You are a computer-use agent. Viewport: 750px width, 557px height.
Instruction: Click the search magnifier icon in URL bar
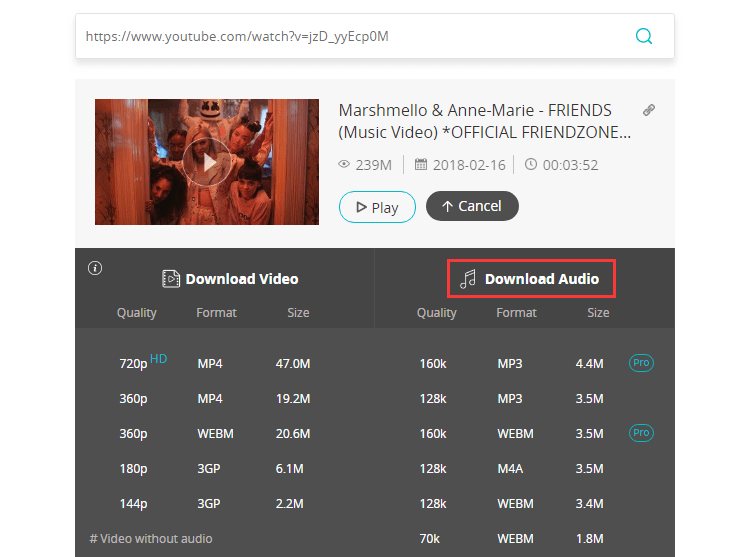[x=644, y=36]
